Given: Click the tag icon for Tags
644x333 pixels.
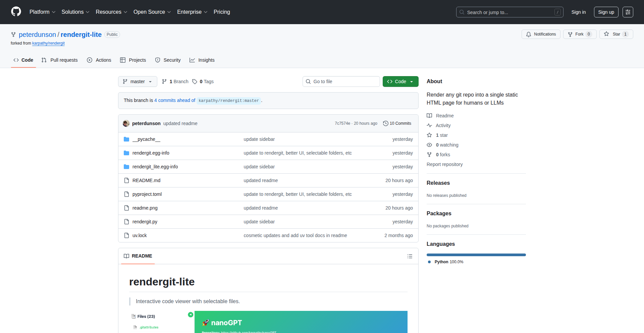Looking at the screenshot, I should (195, 81).
